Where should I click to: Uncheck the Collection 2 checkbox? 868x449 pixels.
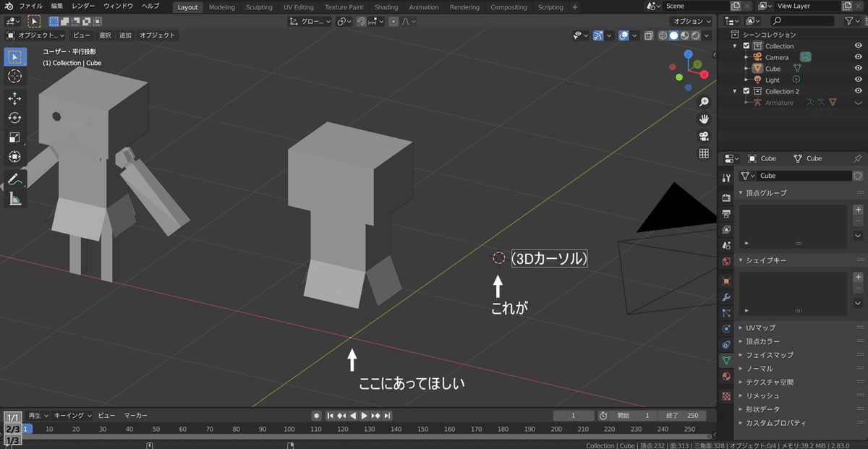(746, 91)
